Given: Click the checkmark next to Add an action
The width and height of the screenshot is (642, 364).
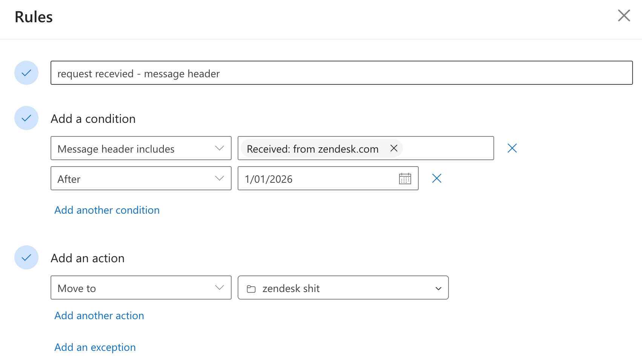Looking at the screenshot, I should point(26,258).
